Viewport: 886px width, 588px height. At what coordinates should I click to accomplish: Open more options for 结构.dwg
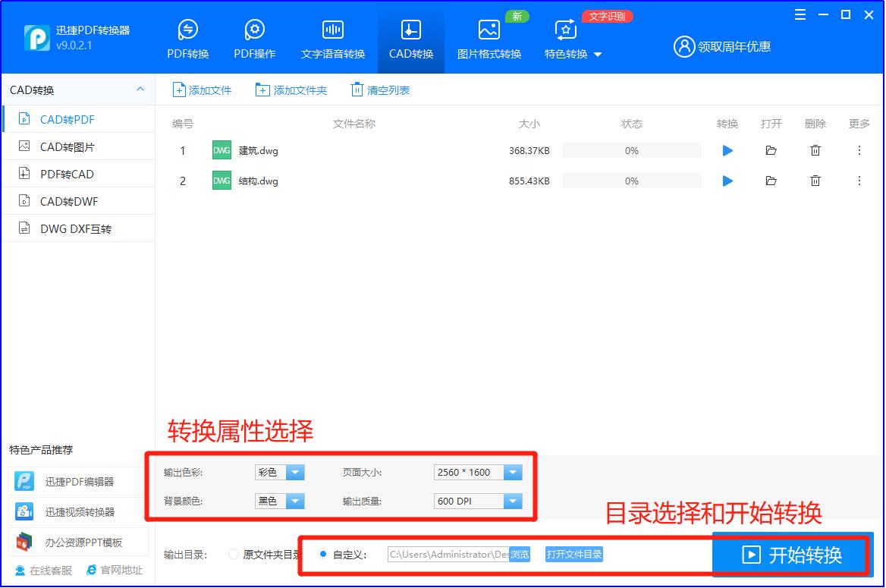[859, 181]
